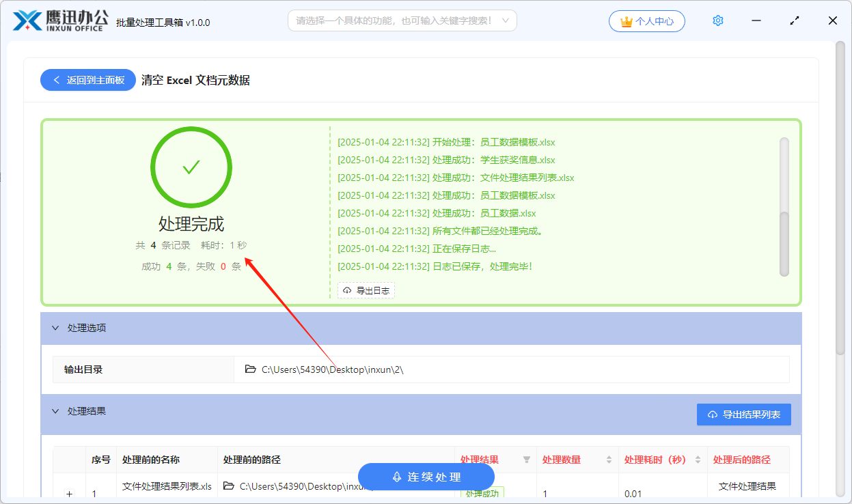Collapse the 处理结果 section
Image resolution: width=852 pixels, height=504 pixels.
click(x=55, y=410)
